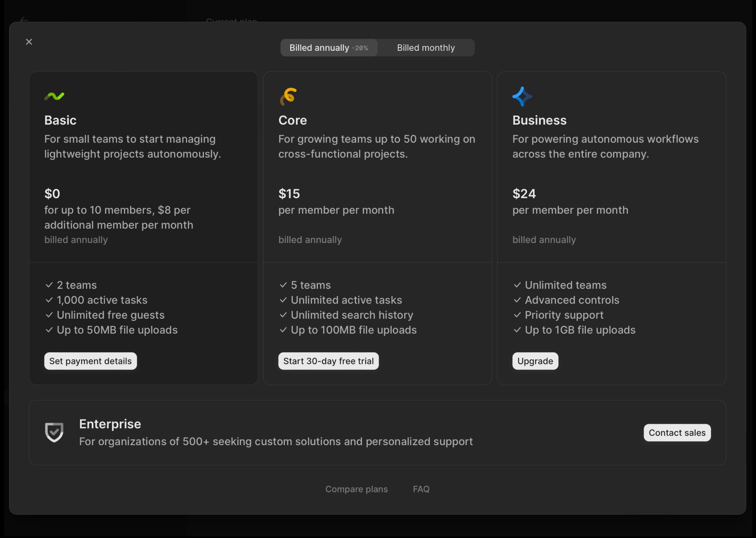Click 'Unlimited search history' feature
756x538 pixels.
pos(352,315)
